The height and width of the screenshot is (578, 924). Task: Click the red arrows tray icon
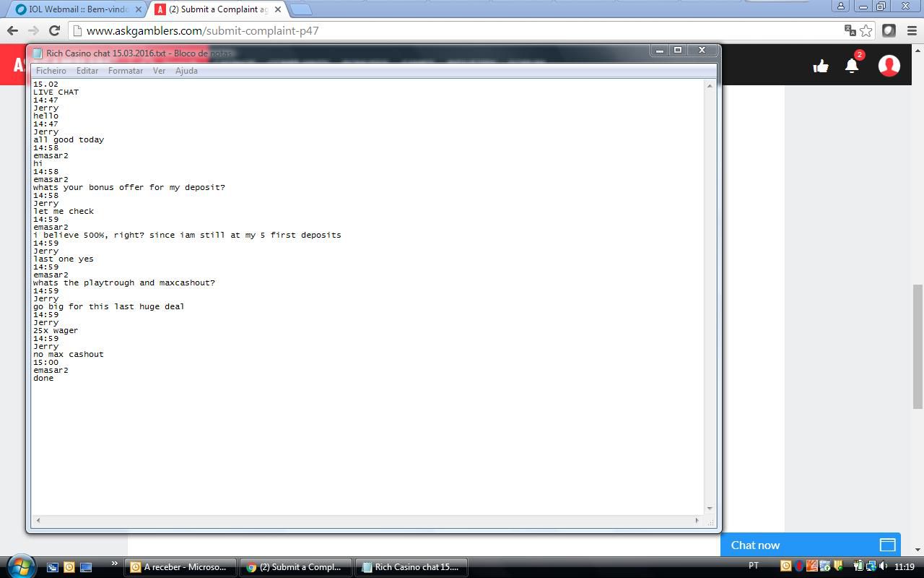click(799, 566)
